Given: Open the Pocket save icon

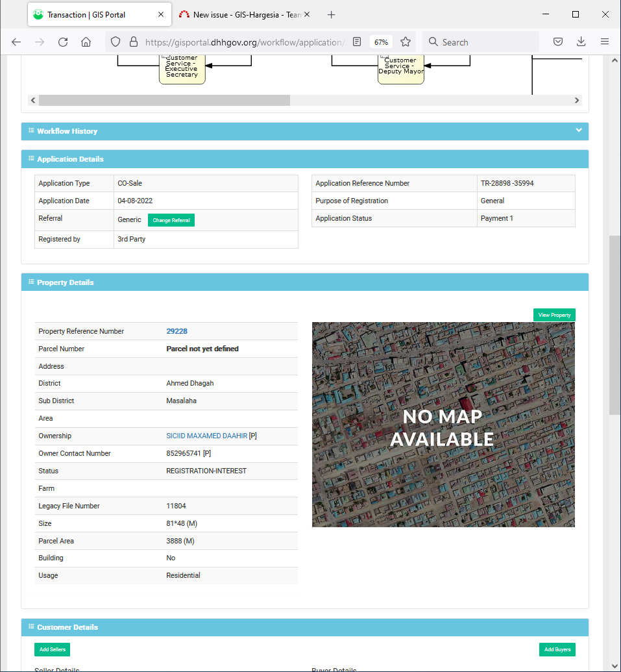Looking at the screenshot, I should point(557,42).
